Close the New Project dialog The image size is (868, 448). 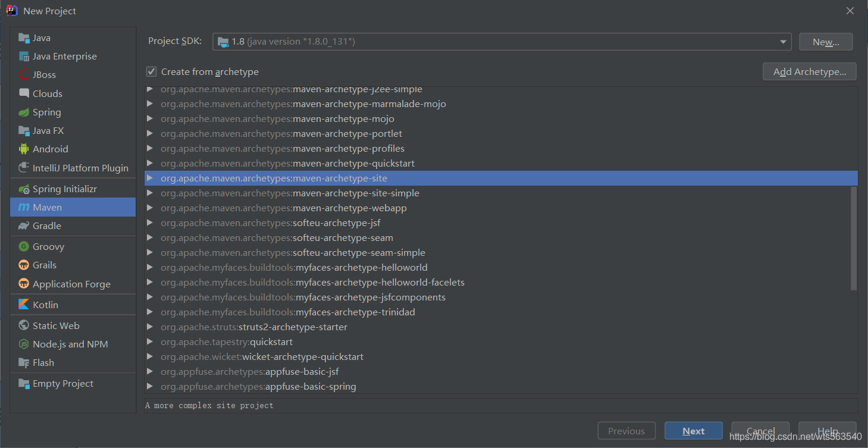coord(850,11)
